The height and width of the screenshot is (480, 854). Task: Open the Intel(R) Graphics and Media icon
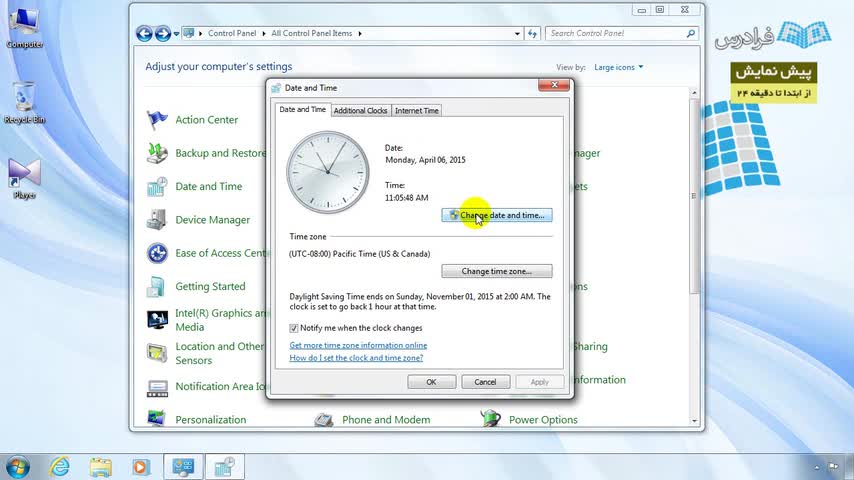tap(157, 320)
